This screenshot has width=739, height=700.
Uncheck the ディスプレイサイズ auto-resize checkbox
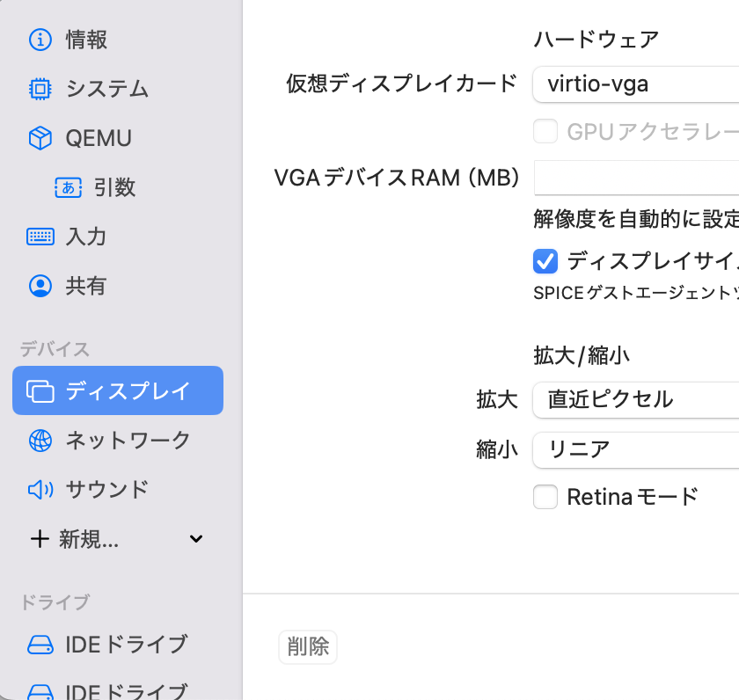point(545,261)
